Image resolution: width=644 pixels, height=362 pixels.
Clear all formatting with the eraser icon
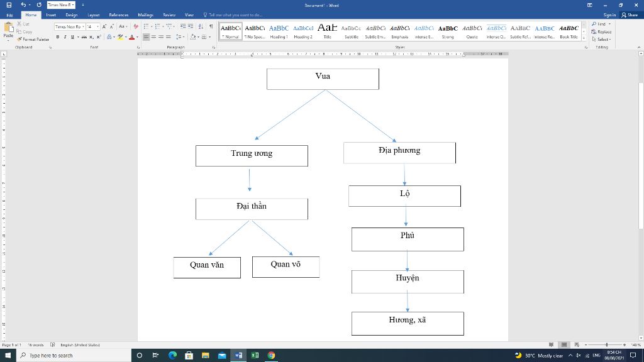[136, 26]
